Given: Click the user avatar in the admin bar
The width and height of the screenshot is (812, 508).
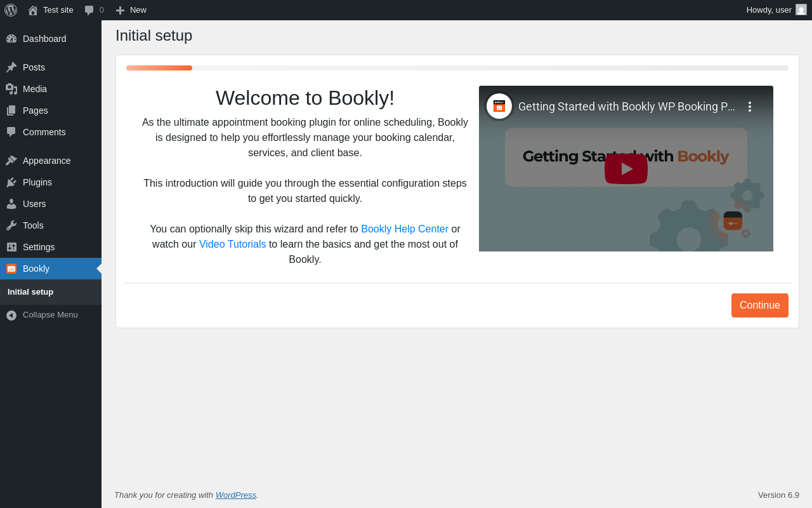Looking at the screenshot, I should (x=801, y=10).
